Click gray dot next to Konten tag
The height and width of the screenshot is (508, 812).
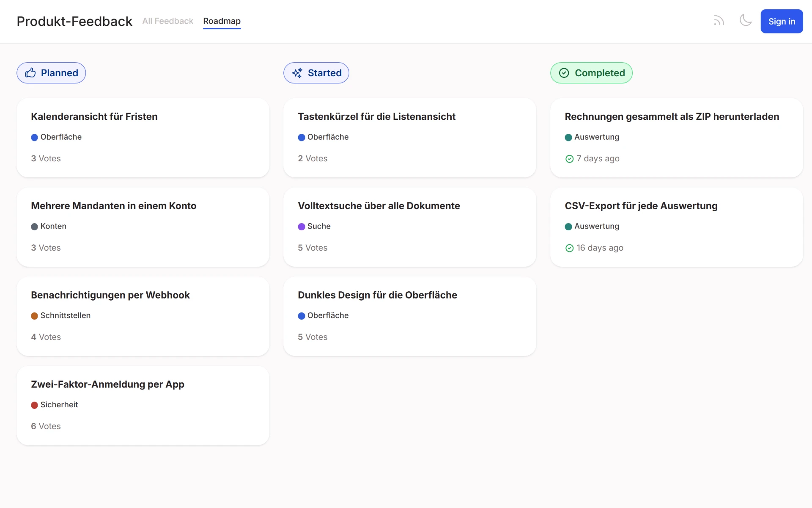[x=35, y=226]
